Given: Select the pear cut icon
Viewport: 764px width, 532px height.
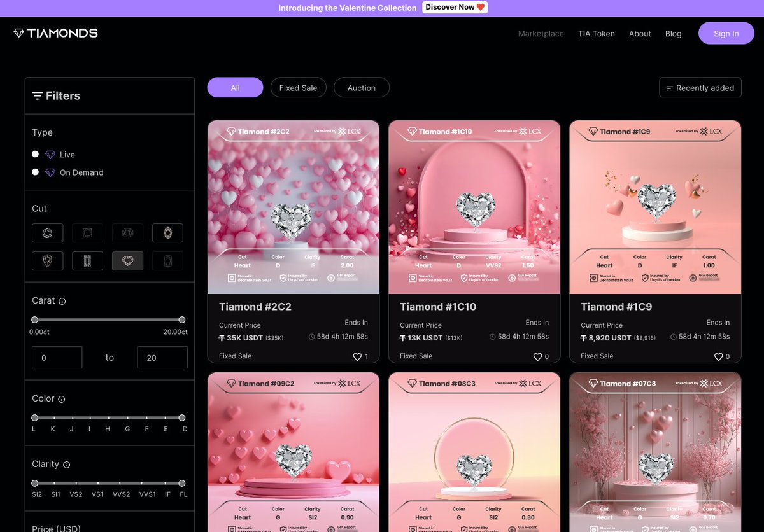Looking at the screenshot, I should coord(48,261).
